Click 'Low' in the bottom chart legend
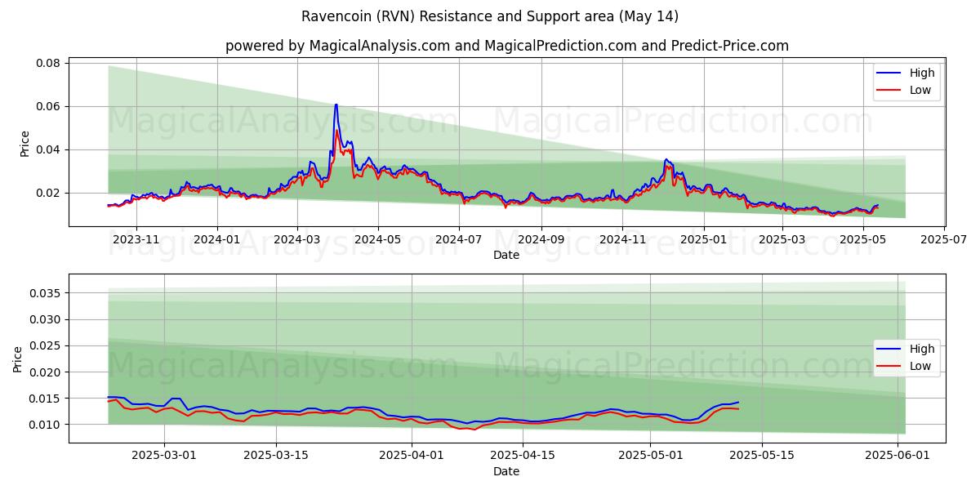980x490 pixels. click(x=920, y=366)
